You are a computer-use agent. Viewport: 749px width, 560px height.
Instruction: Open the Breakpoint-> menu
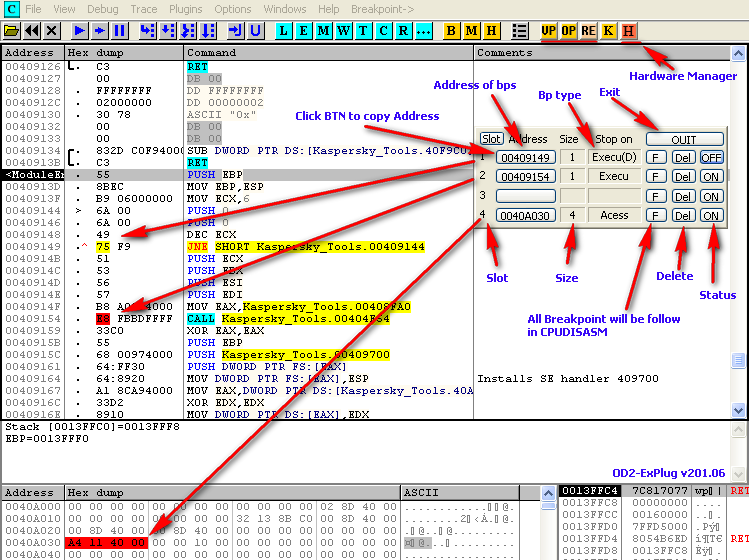383,9
